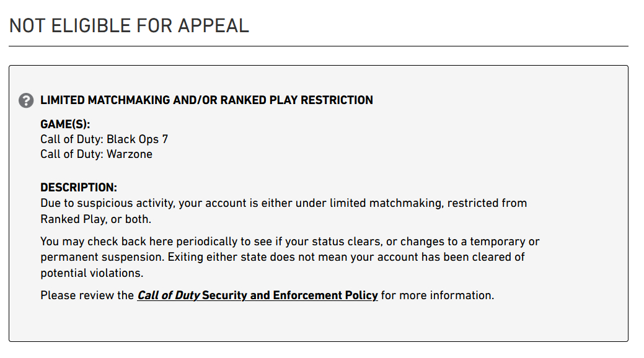The width and height of the screenshot is (644, 358).
Task: Click the "DESCRIPTION:" label
Action: (79, 188)
